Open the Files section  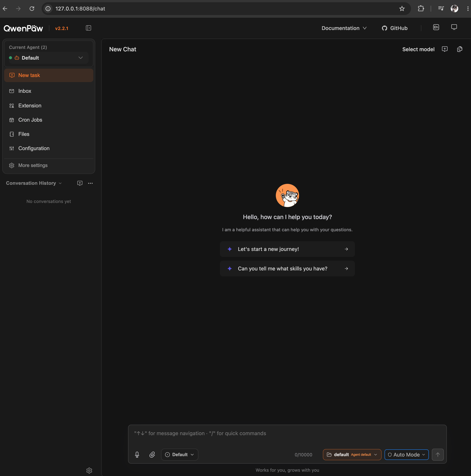pos(49,134)
